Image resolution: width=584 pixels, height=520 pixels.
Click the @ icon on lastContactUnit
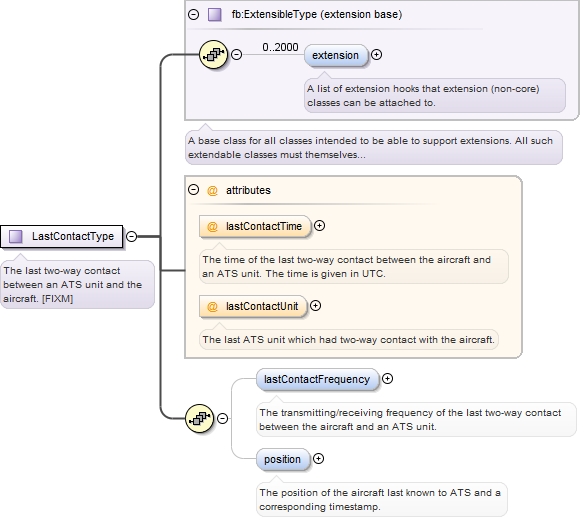(212, 307)
